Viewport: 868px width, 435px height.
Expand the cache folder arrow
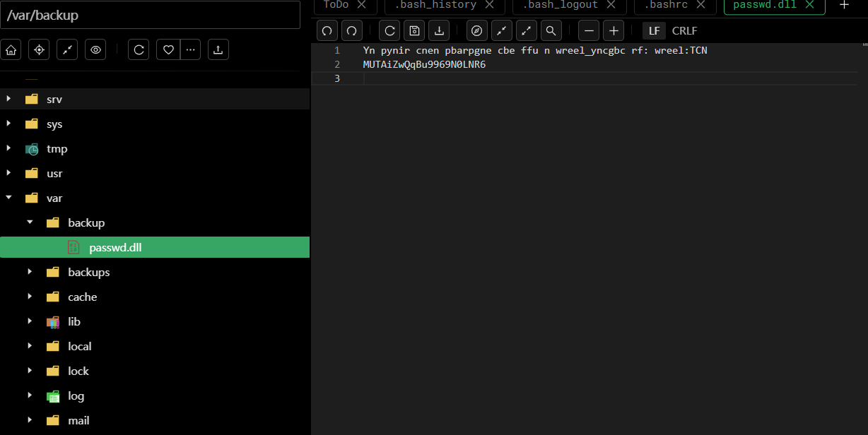30,297
